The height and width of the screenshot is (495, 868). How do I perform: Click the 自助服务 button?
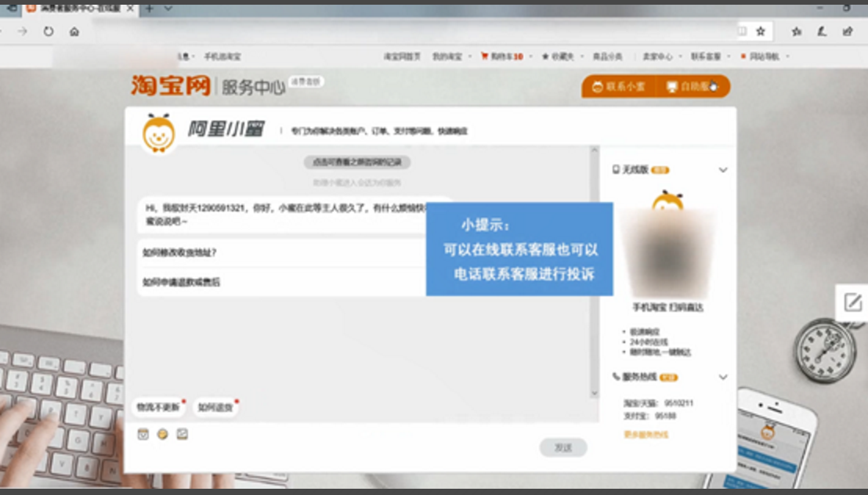[692, 87]
